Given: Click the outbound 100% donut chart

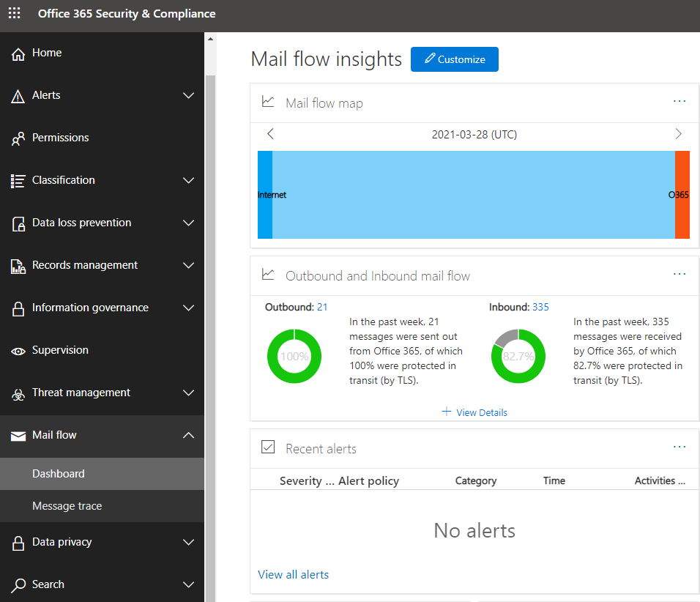Looking at the screenshot, I should click(x=294, y=357).
